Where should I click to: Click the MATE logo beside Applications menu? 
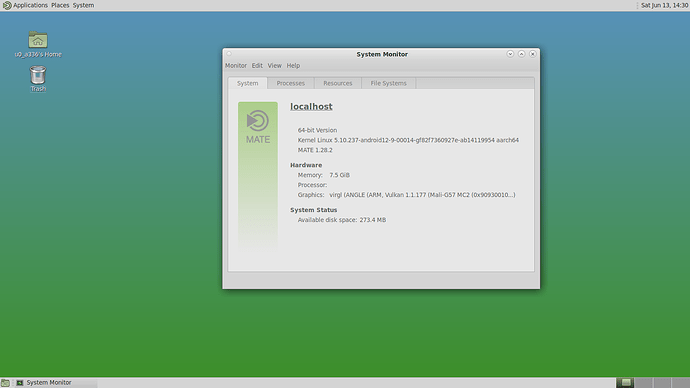(7, 5)
